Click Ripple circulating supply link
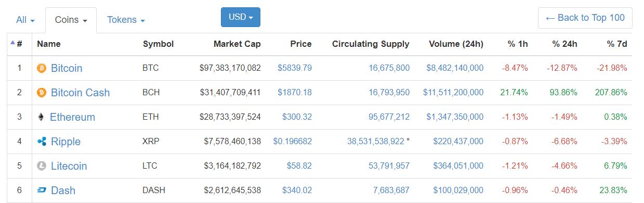The image size is (644, 203). [375, 142]
